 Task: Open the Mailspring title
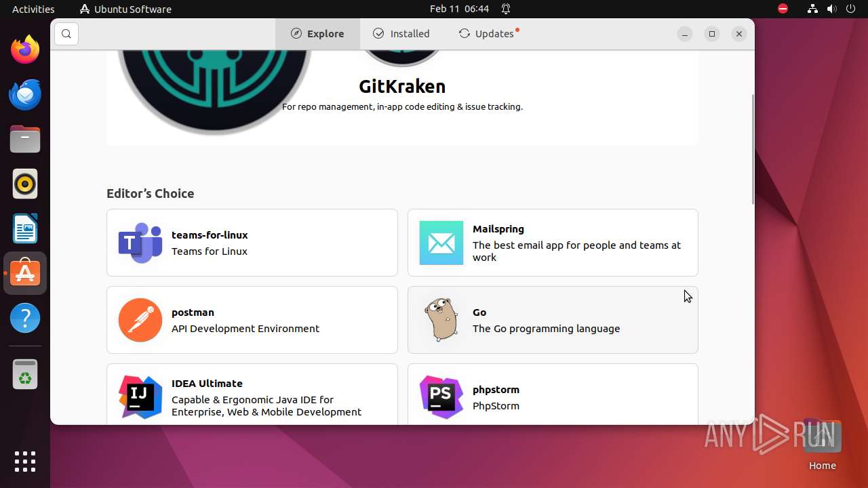click(498, 229)
